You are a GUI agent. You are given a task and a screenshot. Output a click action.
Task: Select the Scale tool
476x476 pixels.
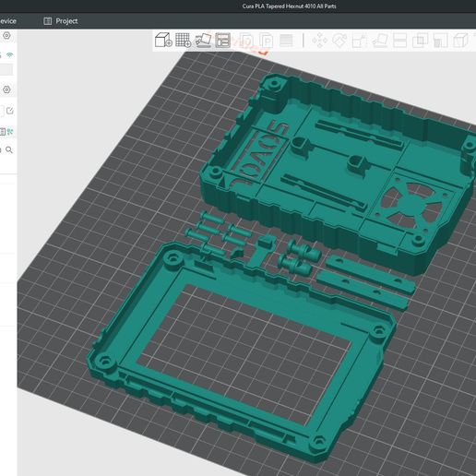pos(360,41)
